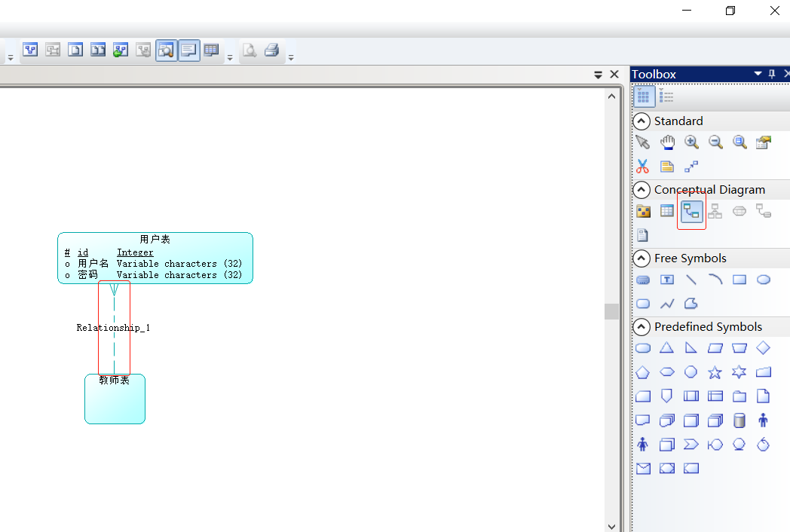This screenshot has width=790, height=532.
Task: Select the Properties tool with hand icon
Action: [764, 142]
